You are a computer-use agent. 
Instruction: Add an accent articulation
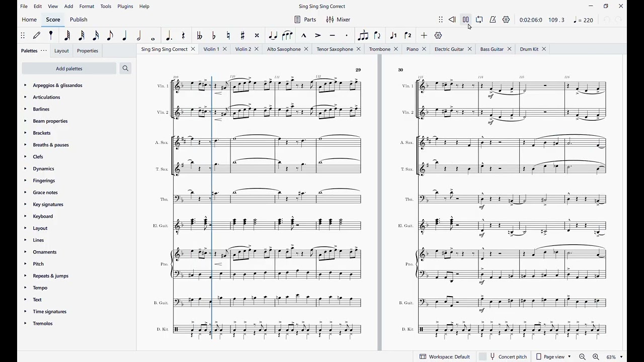click(x=318, y=36)
